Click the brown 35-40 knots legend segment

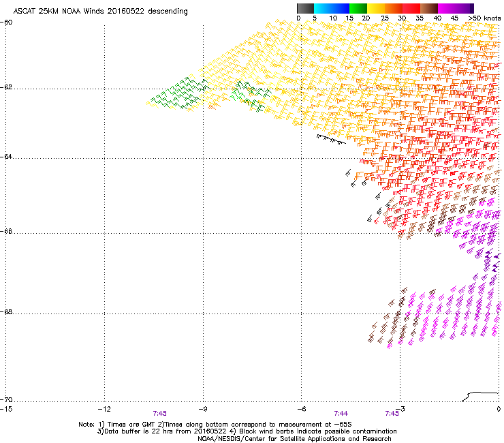[x=429, y=8]
